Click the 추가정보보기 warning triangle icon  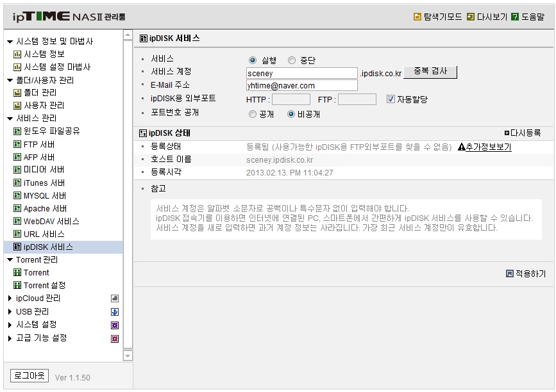pos(461,147)
